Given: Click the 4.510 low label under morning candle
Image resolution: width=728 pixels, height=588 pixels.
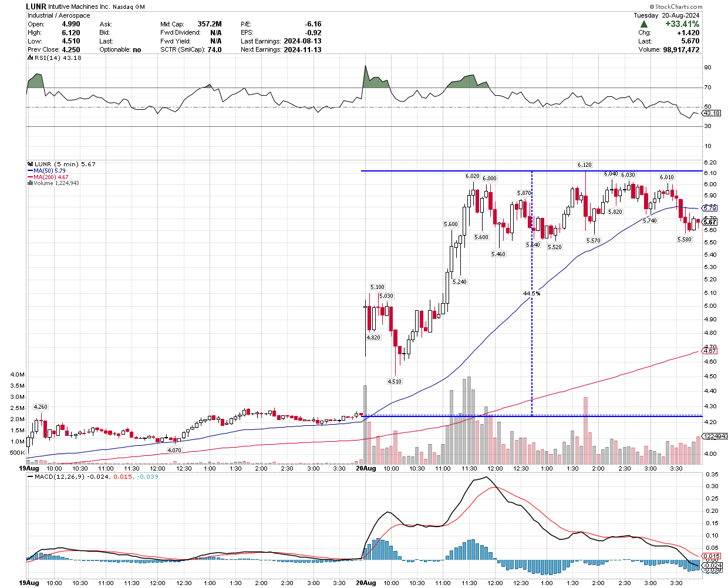Looking at the screenshot, I should coord(395,381).
